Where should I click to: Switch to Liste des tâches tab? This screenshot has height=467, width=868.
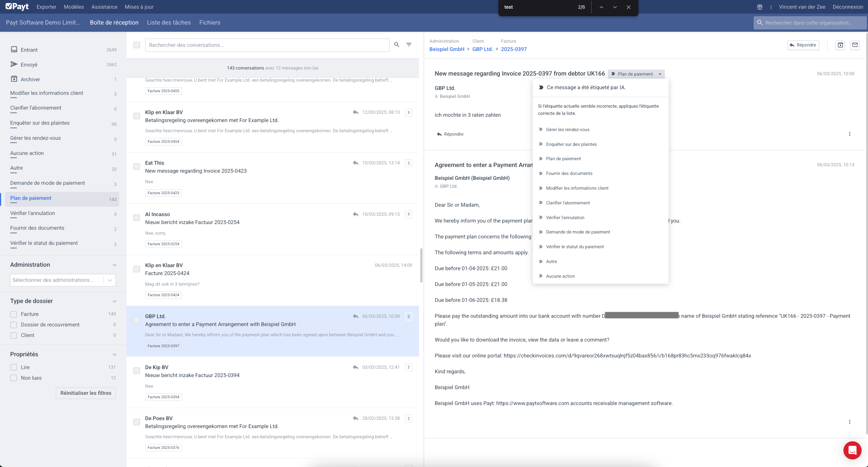[x=169, y=23]
